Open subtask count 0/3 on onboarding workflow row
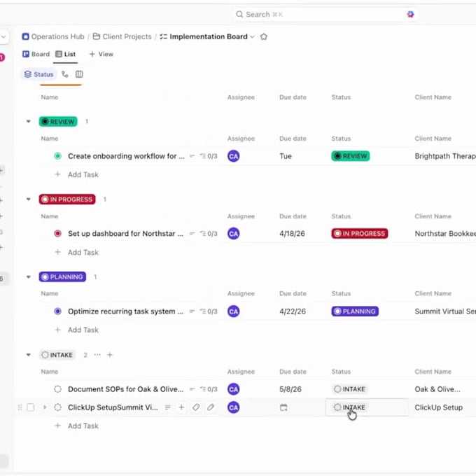The image size is (476, 476). (209, 156)
